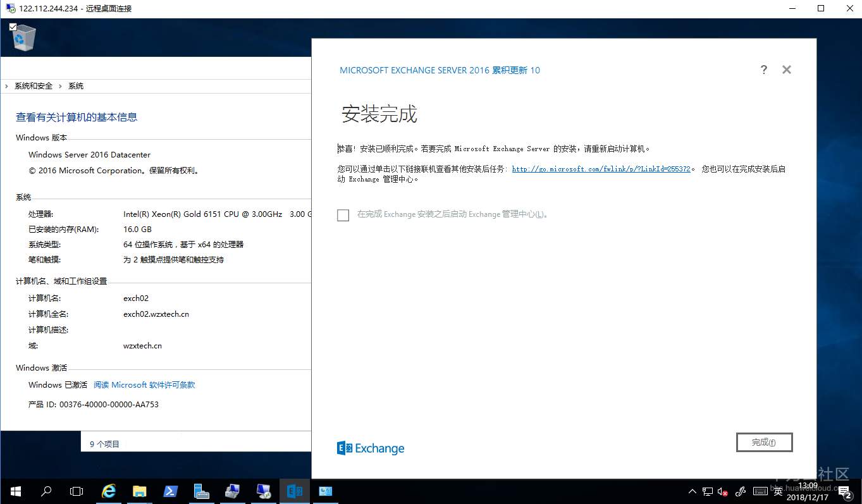Image resolution: width=862 pixels, height=504 pixels.
Task: Open the Start menu
Action: (x=15, y=491)
